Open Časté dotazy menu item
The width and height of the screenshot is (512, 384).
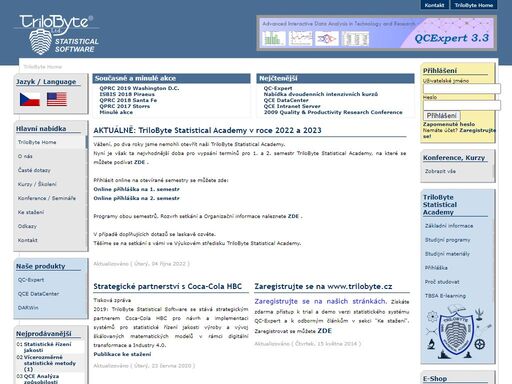[x=34, y=170]
